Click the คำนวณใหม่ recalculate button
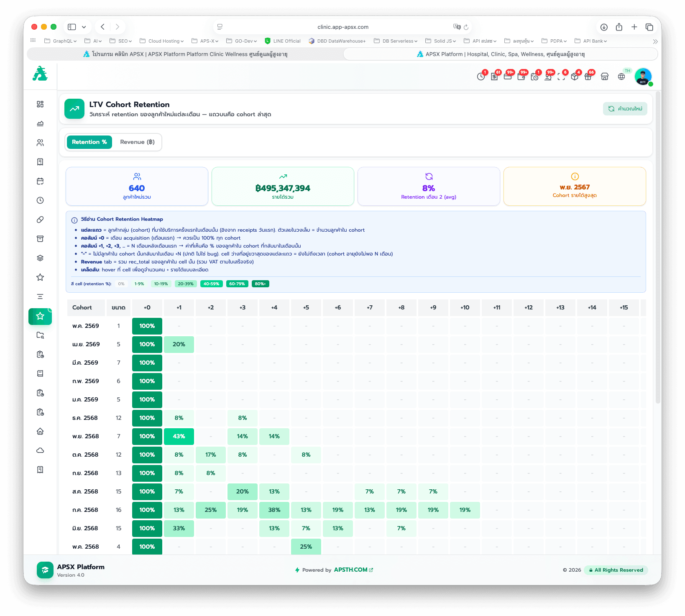The width and height of the screenshot is (685, 616). 625,109
